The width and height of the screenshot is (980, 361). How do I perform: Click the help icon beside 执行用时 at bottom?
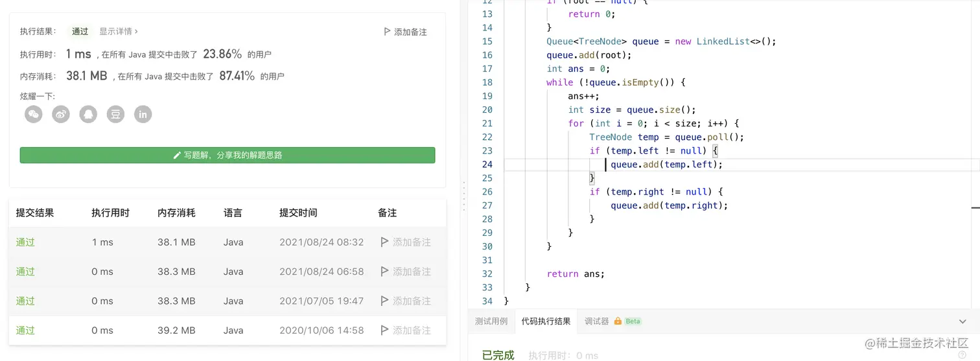click(x=961, y=355)
